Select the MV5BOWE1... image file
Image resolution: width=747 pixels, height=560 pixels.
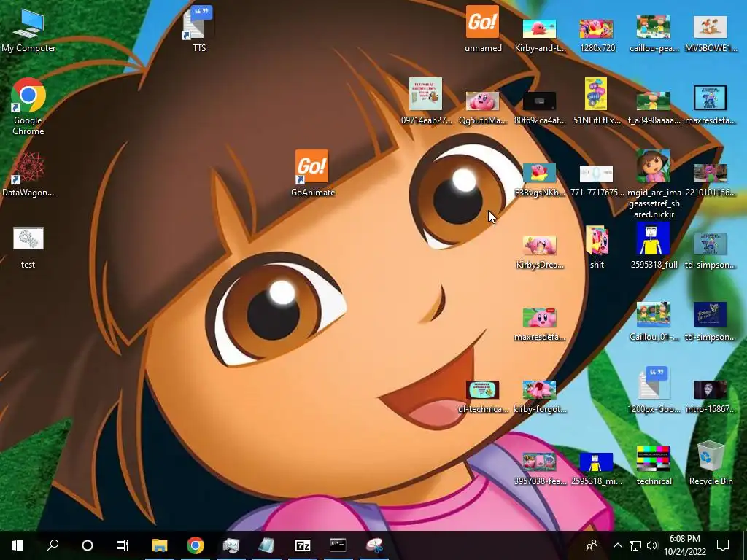point(711,34)
